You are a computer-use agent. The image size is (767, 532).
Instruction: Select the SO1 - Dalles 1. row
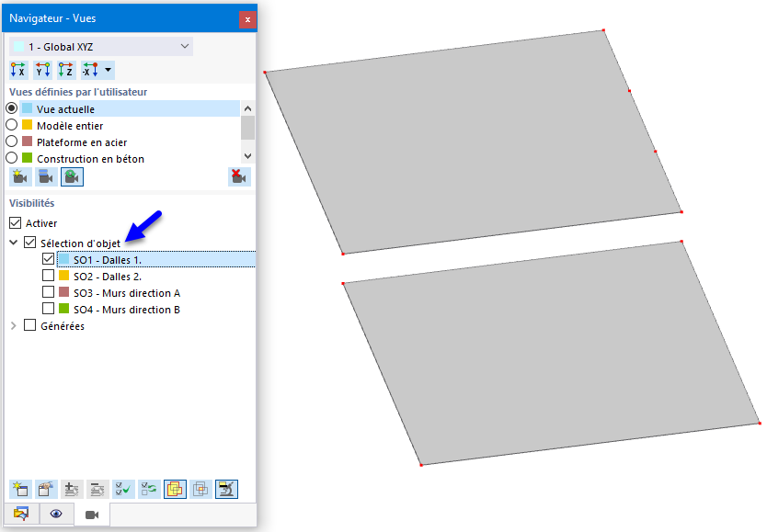(x=156, y=259)
